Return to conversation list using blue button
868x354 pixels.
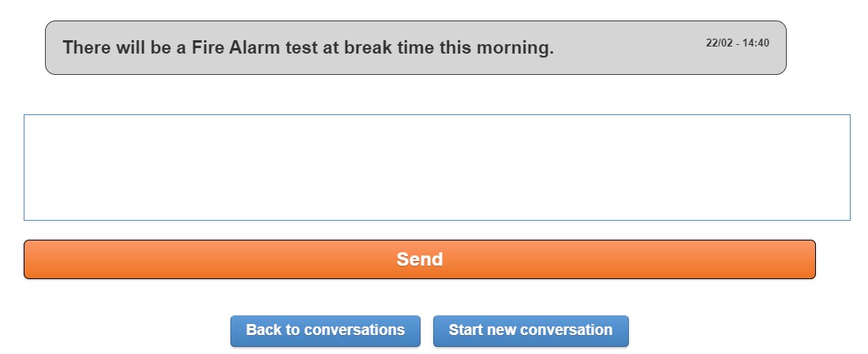click(325, 330)
